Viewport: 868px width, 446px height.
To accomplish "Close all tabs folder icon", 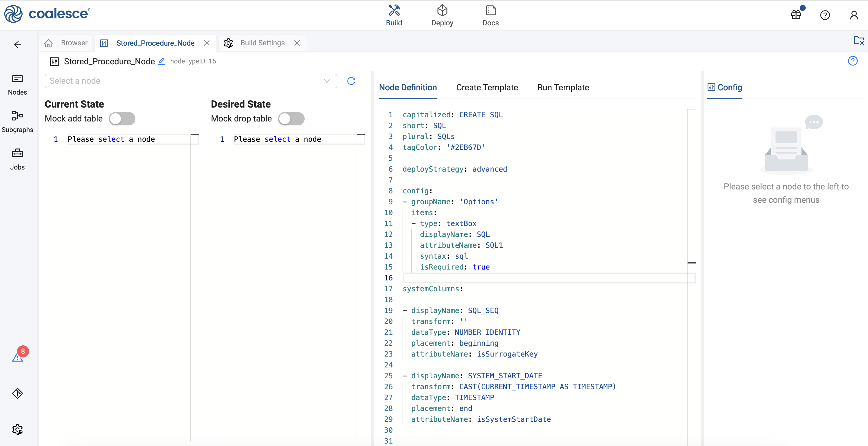I will pos(859,41).
